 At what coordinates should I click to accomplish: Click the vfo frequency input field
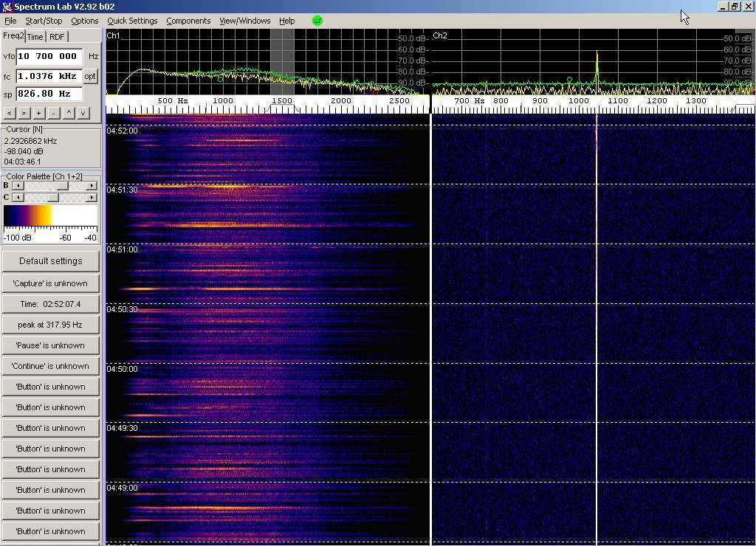click(49, 56)
